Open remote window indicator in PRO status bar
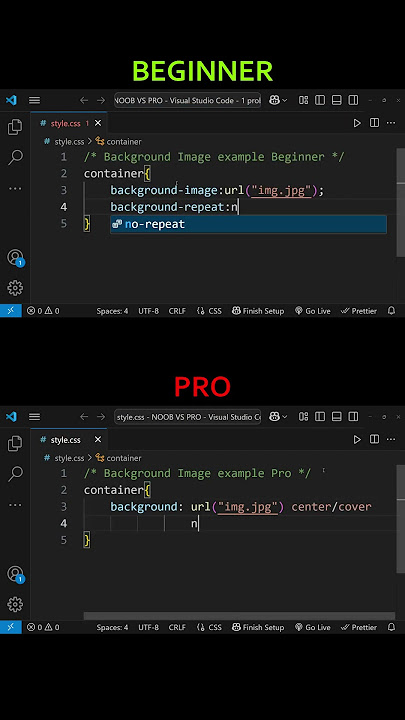 click(x=11, y=627)
